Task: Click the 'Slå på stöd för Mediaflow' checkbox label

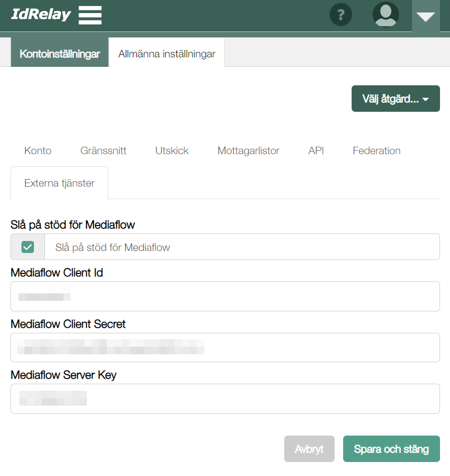Action: [x=112, y=247]
